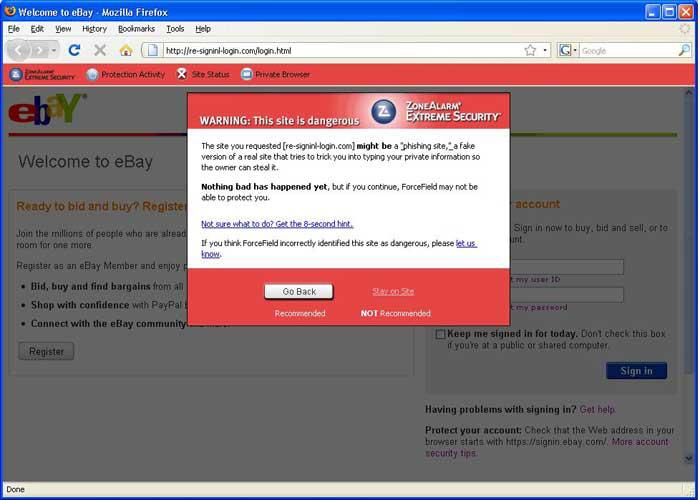
Task: Open the View menu
Action: (63, 29)
